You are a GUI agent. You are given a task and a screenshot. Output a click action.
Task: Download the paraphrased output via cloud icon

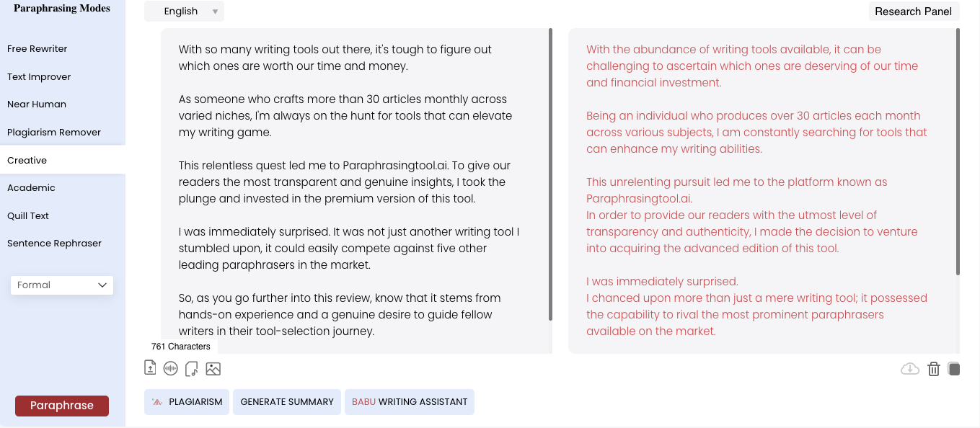click(x=910, y=369)
